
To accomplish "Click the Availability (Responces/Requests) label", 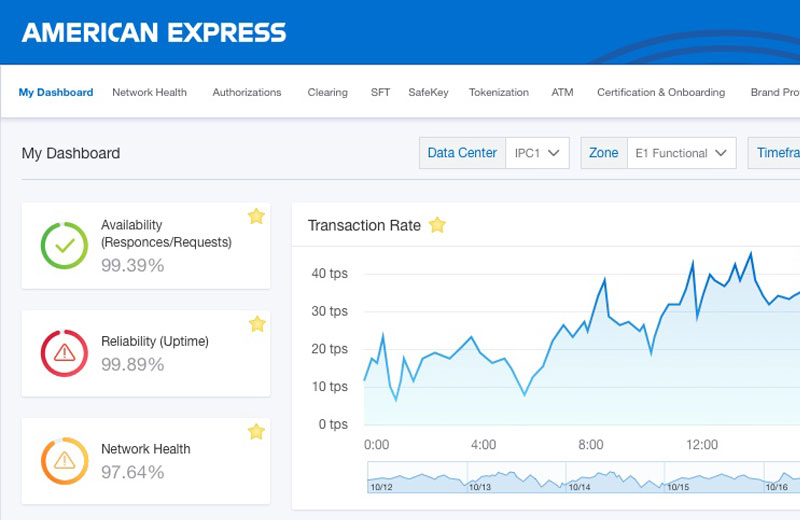I will pyautogui.click(x=166, y=234).
